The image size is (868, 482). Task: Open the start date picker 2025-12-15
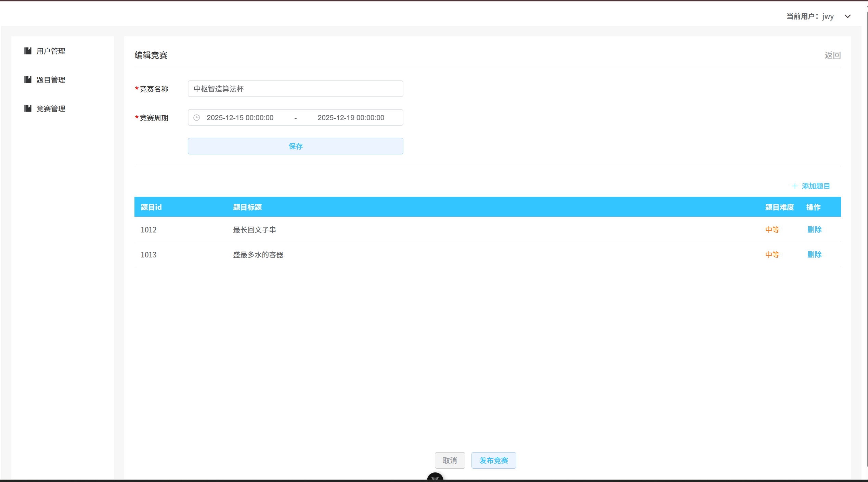point(240,117)
